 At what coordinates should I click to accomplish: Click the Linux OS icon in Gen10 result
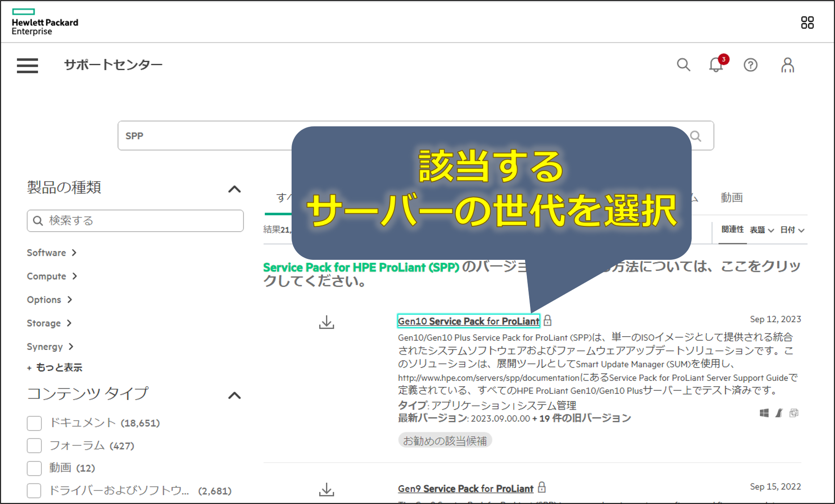click(x=779, y=413)
